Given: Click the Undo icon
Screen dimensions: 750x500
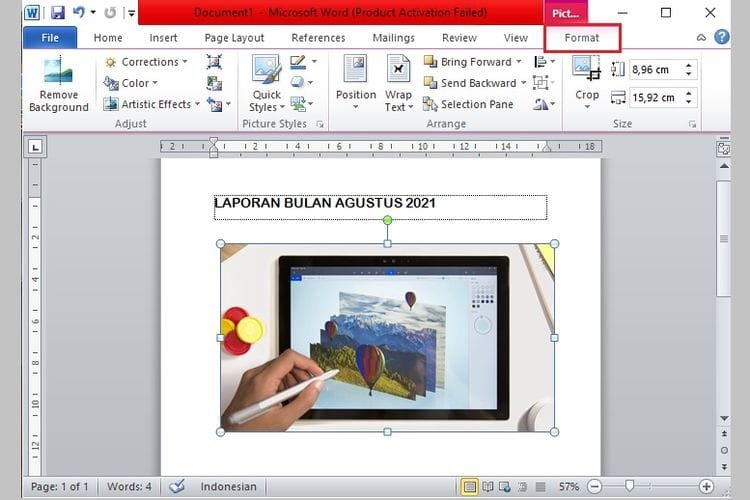Looking at the screenshot, I should pos(79,12).
